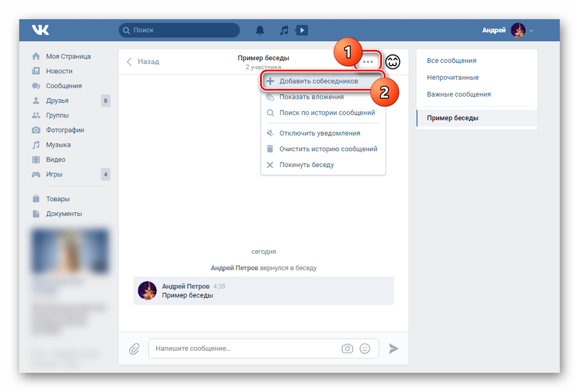
Task: Click the gamepad icon beside Игры
Action: point(36,174)
